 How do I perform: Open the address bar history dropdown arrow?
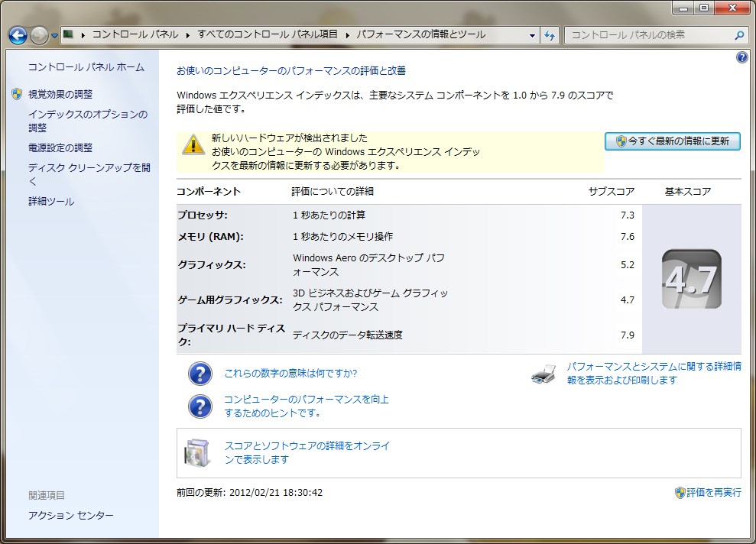click(x=533, y=34)
